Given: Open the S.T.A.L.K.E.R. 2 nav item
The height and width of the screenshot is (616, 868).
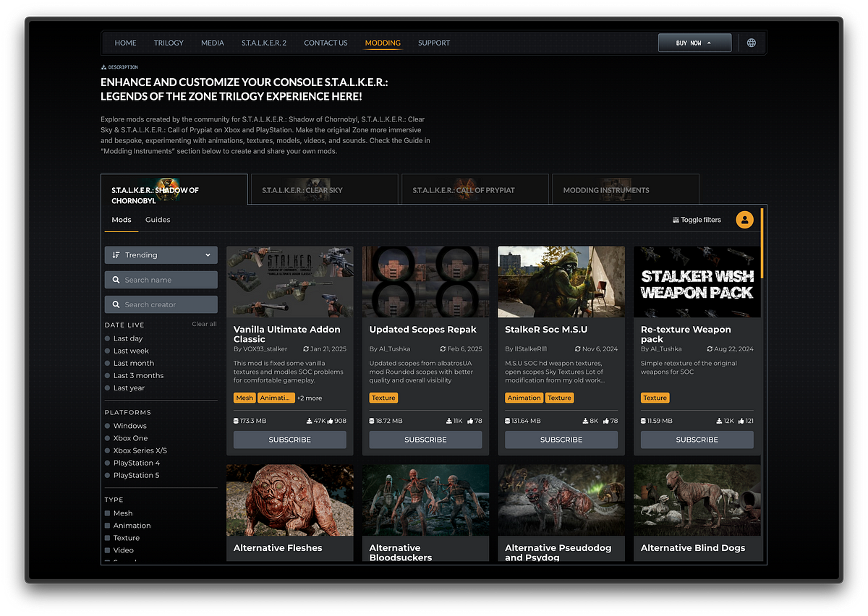Looking at the screenshot, I should tap(264, 43).
